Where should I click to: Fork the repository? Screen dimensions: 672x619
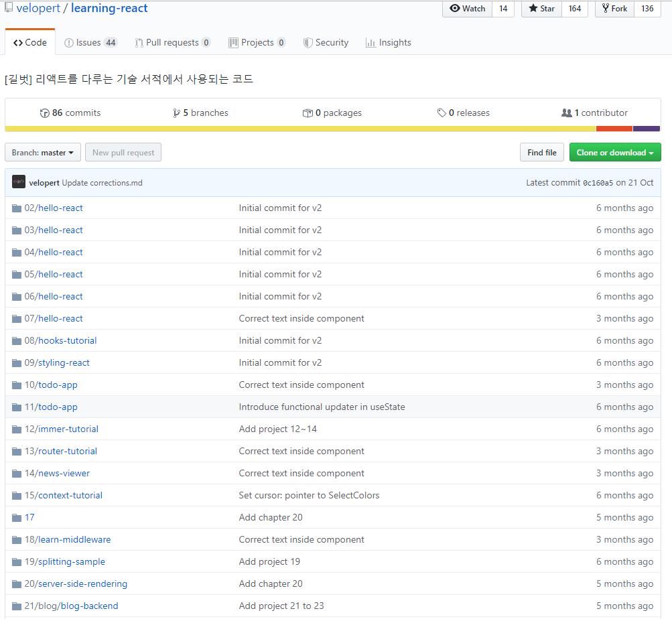[x=614, y=9]
